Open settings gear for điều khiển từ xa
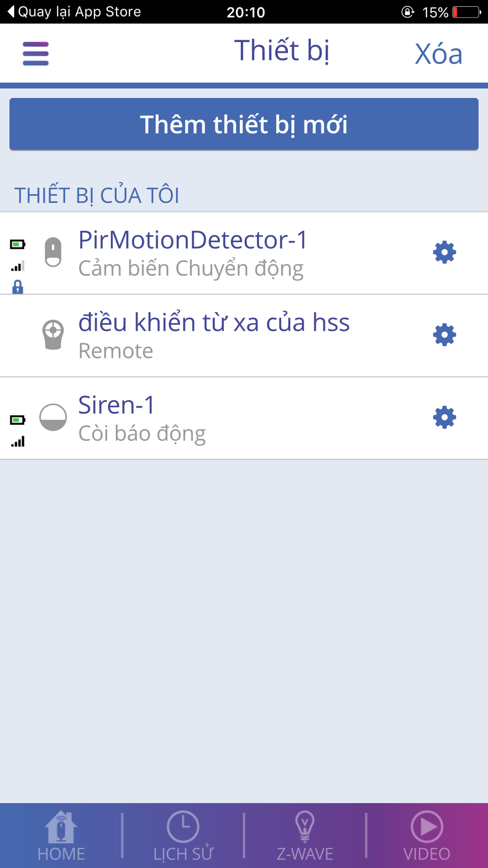 (444, 335)
